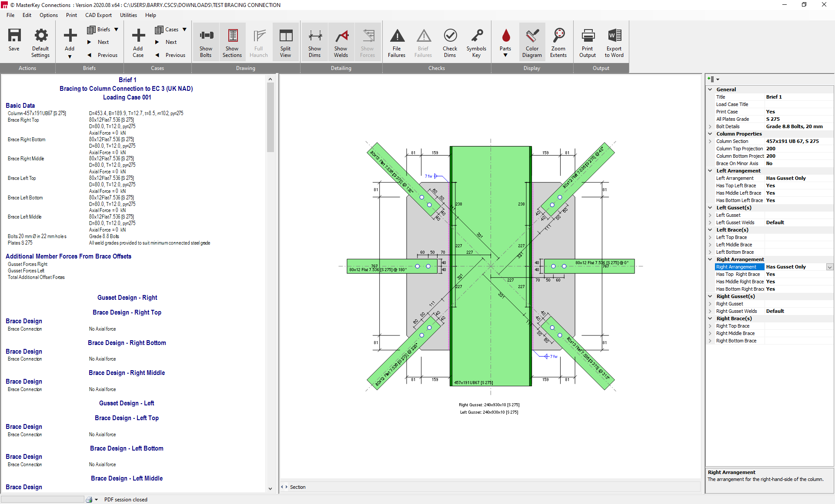This screenshot has width=835, height=504.
Task: Open the Right Arrangement dropdown
Action: tap(830, 267)
